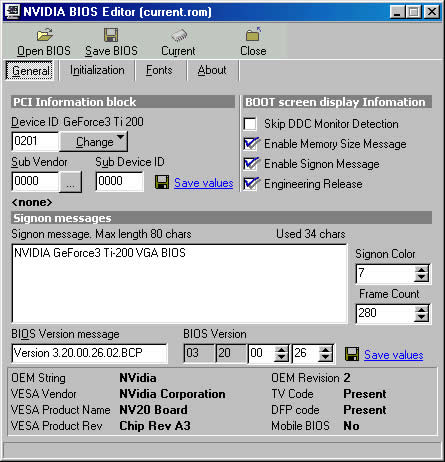Increase BIOS Version 26 field spinner

point(325,349)
